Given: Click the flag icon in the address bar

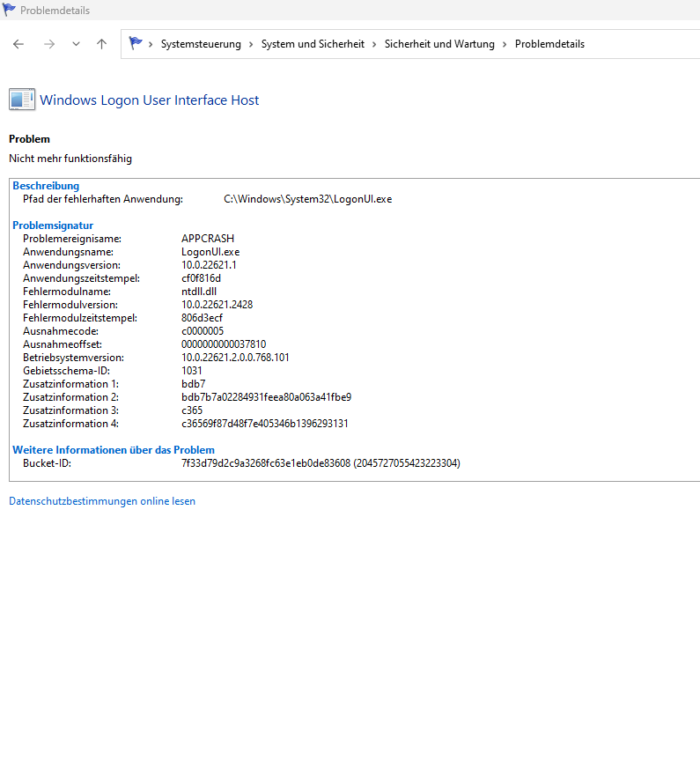Looking at the screenshot, I should point(135,43).
